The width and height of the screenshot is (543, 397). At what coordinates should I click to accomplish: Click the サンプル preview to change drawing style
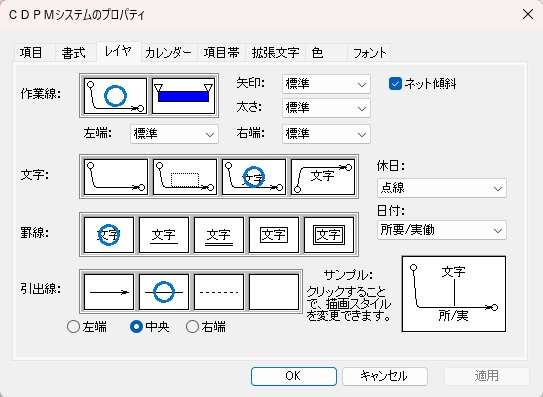(454, 294)
